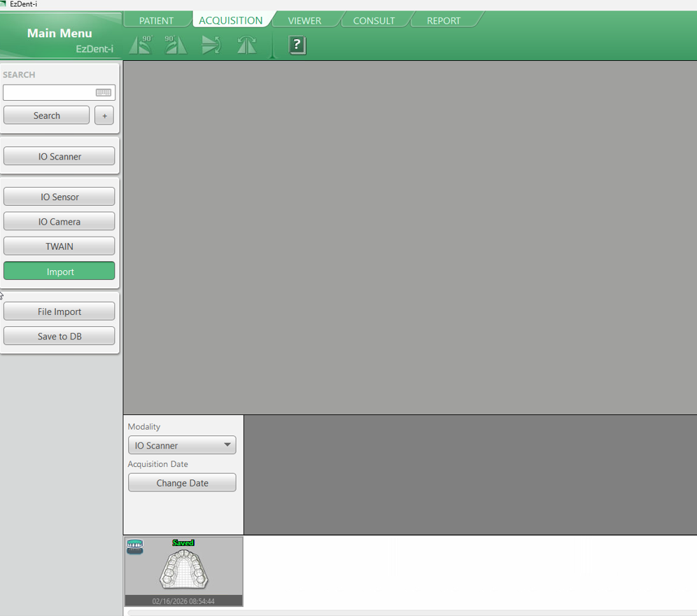Select the saved dental scan thumbnail
The image size is (697, 616).
[184, 568]
